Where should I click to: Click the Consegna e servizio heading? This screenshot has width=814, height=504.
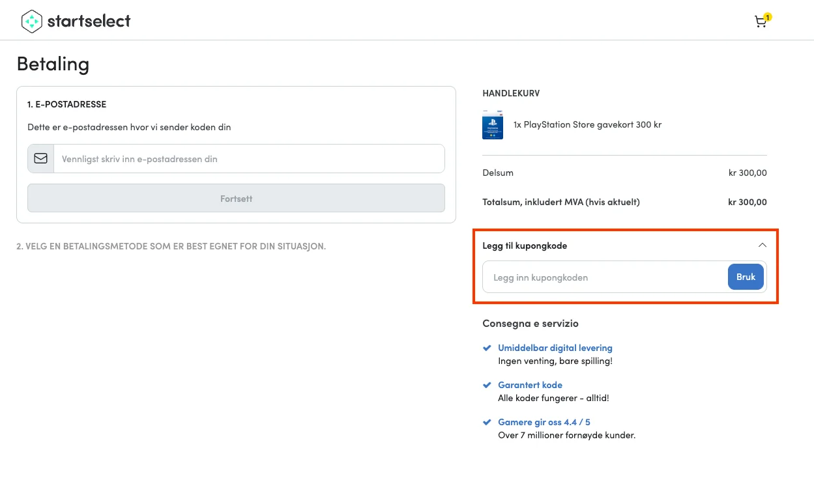coord(531,323)
